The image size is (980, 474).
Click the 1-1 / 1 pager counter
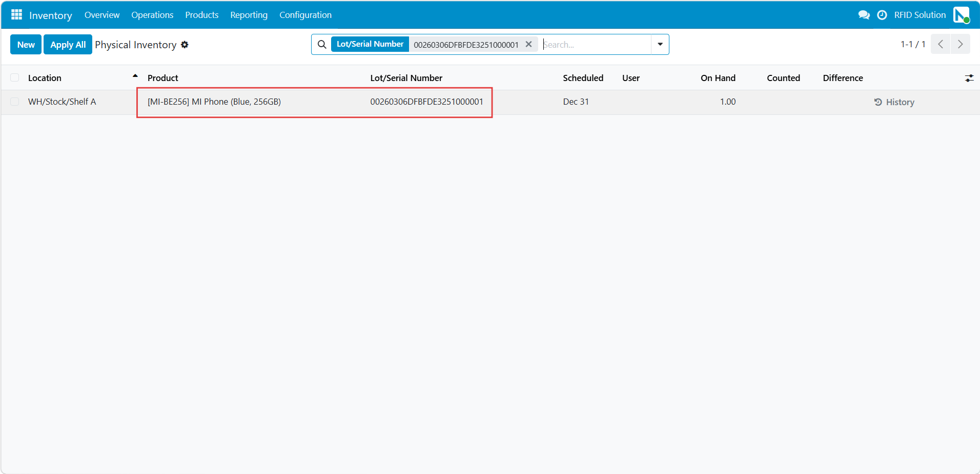coord(913,44)
